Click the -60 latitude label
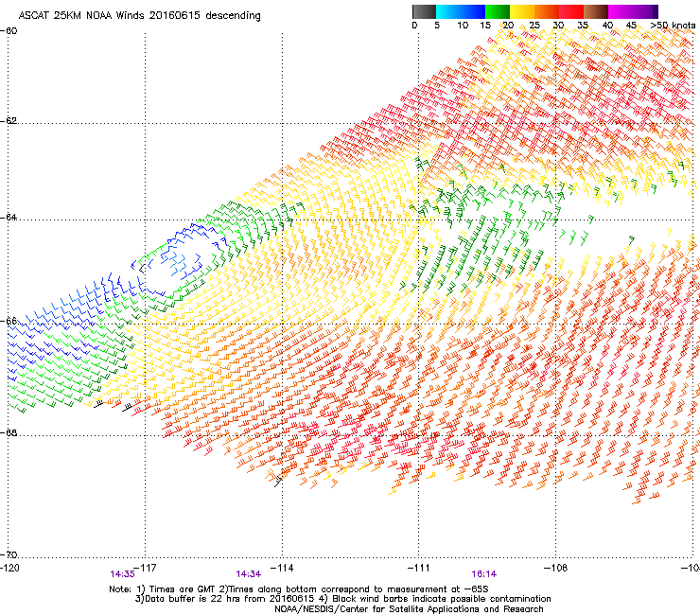 (9, 30)
